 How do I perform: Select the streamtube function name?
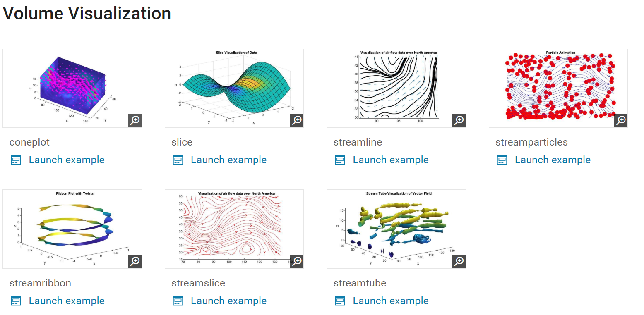pyautogui.click(x=360, y=283)
